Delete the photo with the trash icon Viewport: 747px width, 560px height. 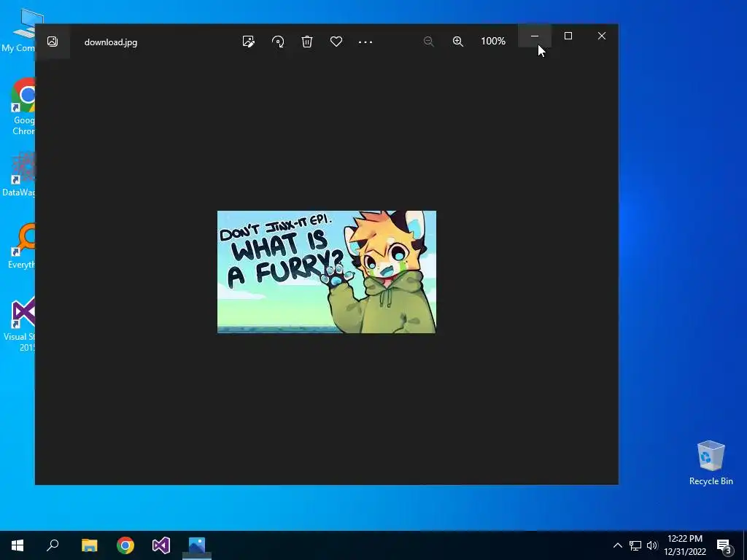307,42
